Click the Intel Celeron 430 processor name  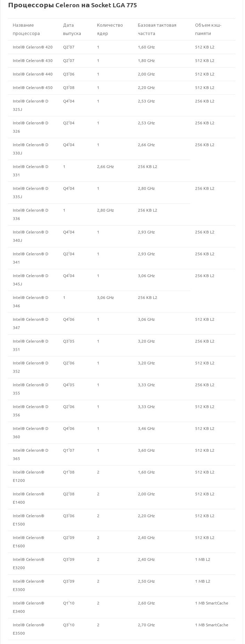(33, 61)
